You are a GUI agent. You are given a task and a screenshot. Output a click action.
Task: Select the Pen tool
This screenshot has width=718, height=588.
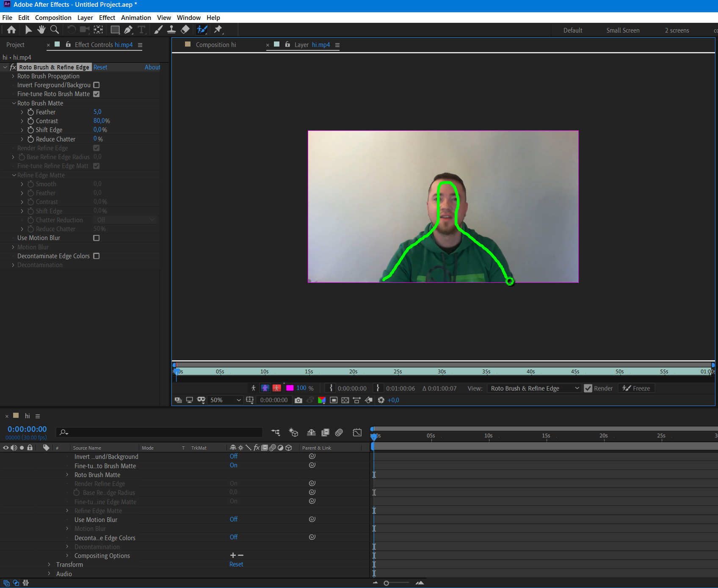(x=128, y=30)
